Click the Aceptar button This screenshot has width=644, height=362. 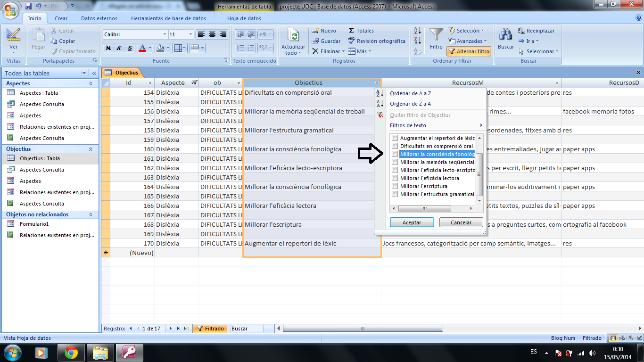click(x=412, y=222)
